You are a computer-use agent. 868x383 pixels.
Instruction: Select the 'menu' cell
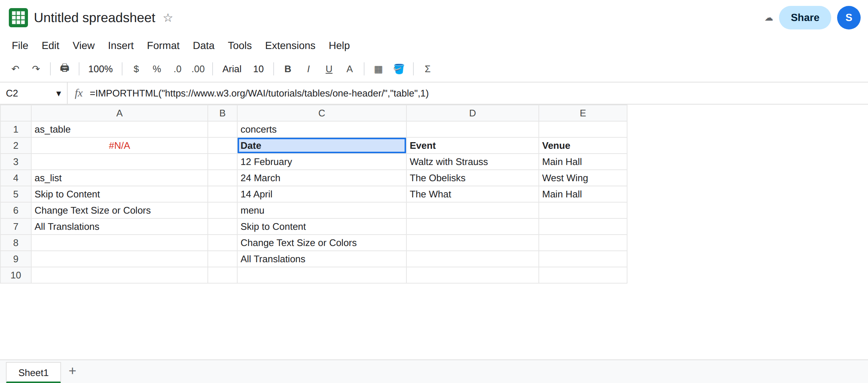pos(322,210)
